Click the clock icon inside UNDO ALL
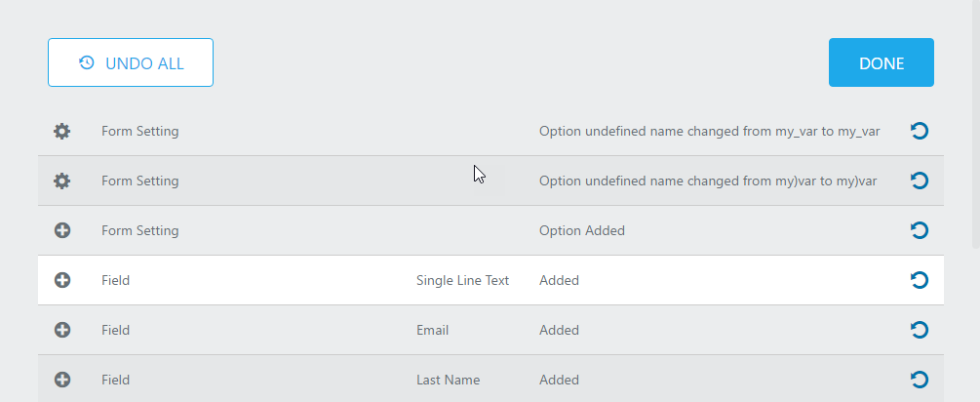 pos(86,62)
